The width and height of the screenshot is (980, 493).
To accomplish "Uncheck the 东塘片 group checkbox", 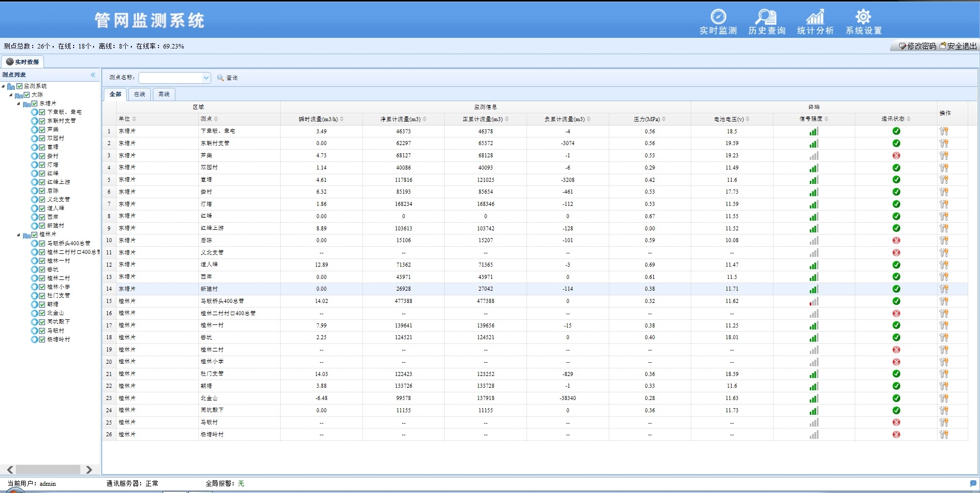I will 35,104.
